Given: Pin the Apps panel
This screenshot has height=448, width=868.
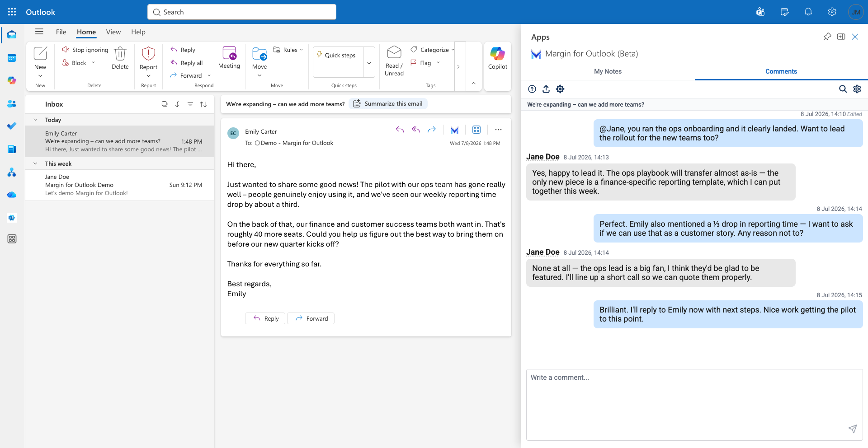Looking at the screenshot, I should tap(827, 37).
